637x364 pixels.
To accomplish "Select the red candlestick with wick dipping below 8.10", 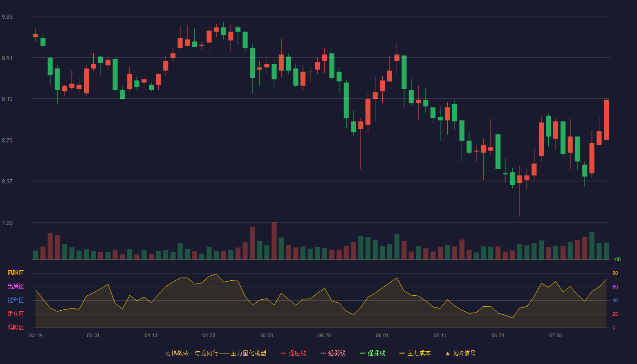I will pyautogui.click(x=520, y=191).
